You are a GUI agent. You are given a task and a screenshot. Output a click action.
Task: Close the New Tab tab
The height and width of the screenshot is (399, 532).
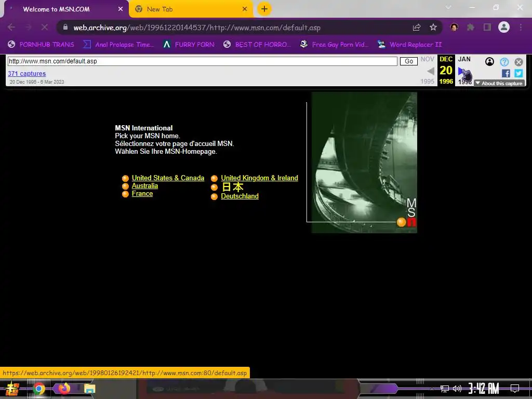tap(245, 9)
